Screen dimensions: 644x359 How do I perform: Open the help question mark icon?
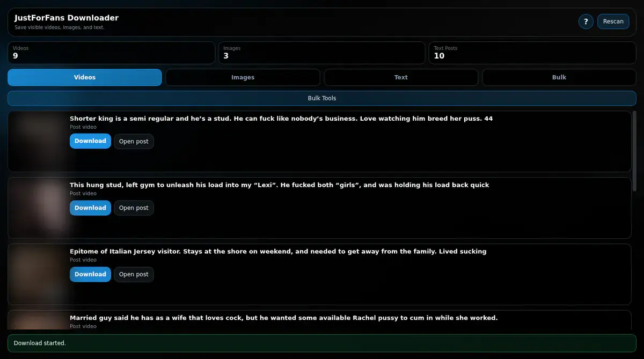click(586, 21)
